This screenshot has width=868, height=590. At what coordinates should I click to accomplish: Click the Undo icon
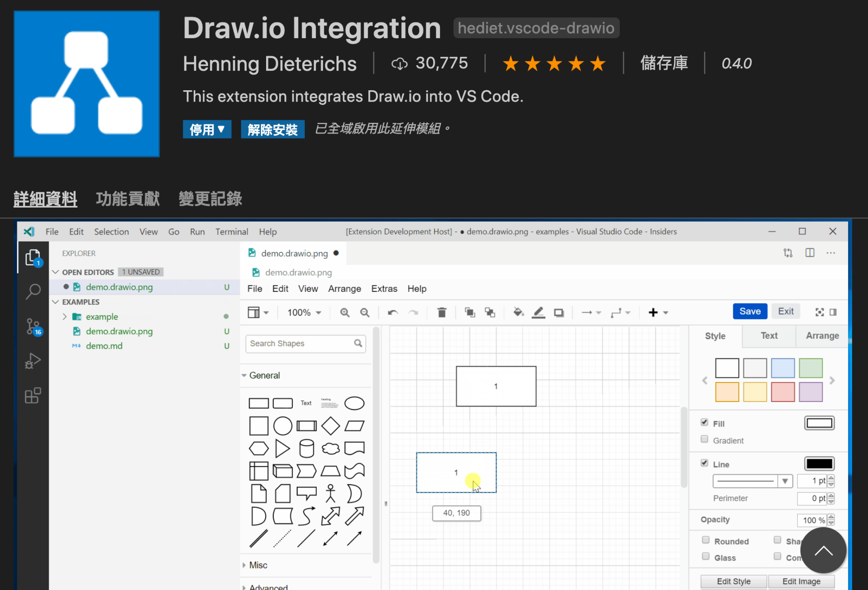(392, 312)
